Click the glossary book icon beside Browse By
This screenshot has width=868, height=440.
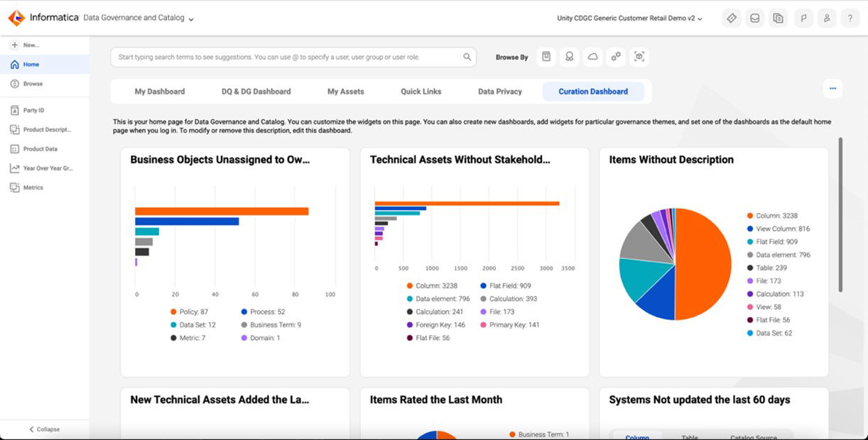pos(546,57)
